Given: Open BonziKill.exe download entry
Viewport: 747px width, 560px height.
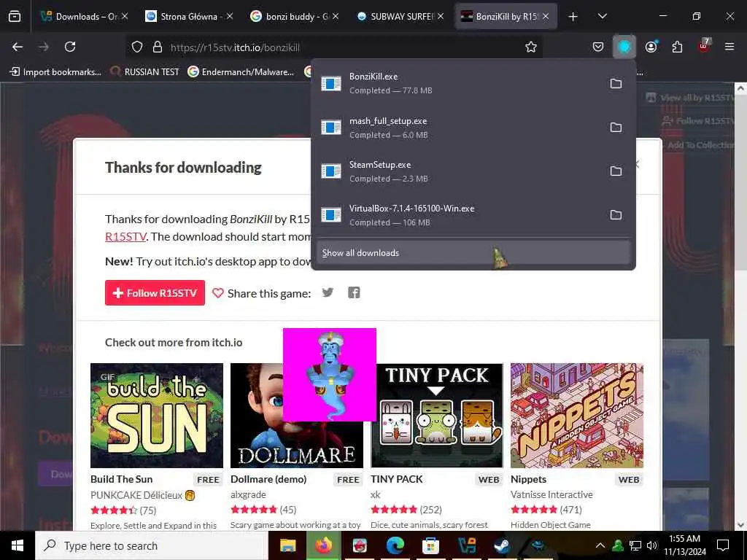Looking at the screenshot, I should pos(457,83).
